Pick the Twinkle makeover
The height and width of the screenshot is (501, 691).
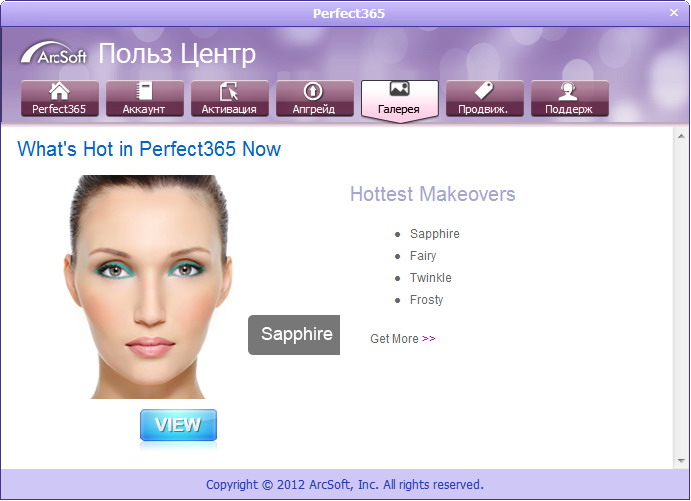pyautogui.click(x=431, y=278)
